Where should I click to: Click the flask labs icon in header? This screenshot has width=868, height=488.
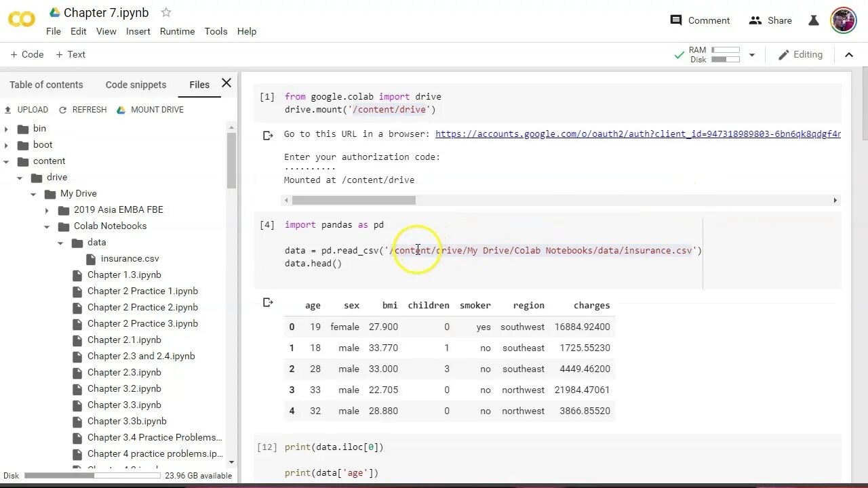[x=814, y=20]
